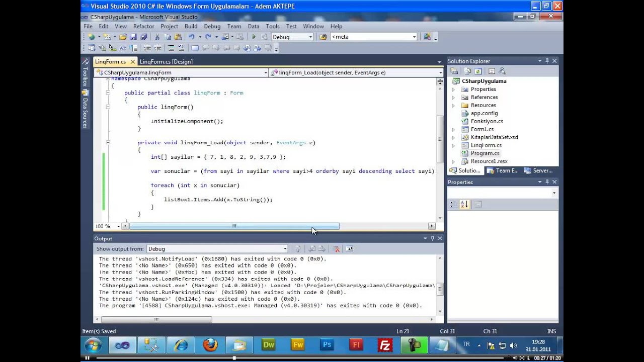Toggle word wrap in Output window
The height and width of the screenshot is (362, 644).
(350, 249)
